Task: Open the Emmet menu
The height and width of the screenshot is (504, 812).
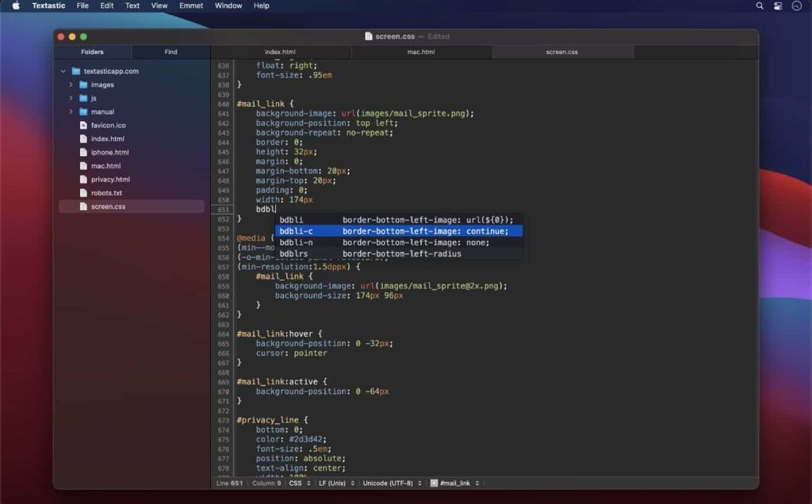Action: pos(192,6)
